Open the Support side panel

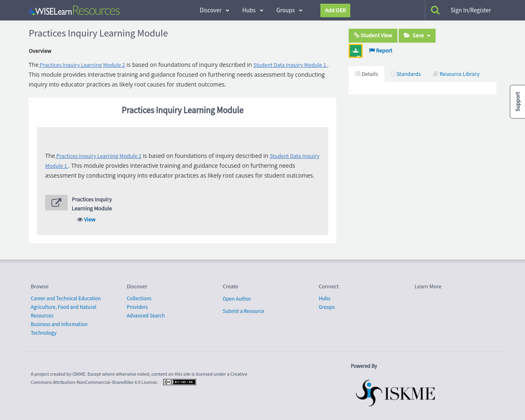517,102
